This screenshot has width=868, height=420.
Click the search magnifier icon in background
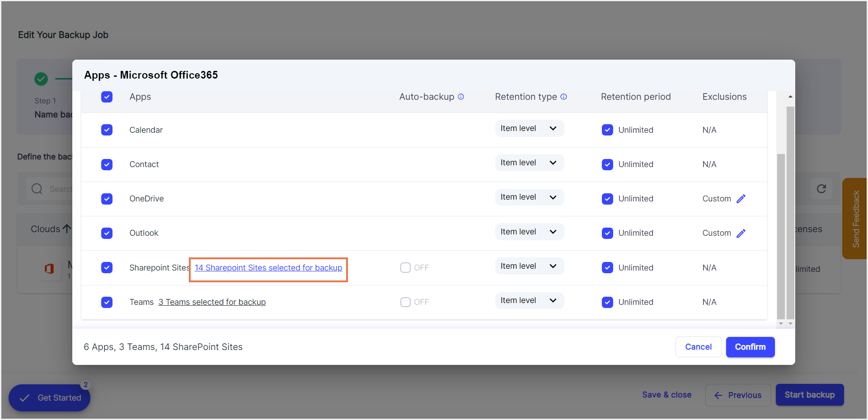click(37, 189)
